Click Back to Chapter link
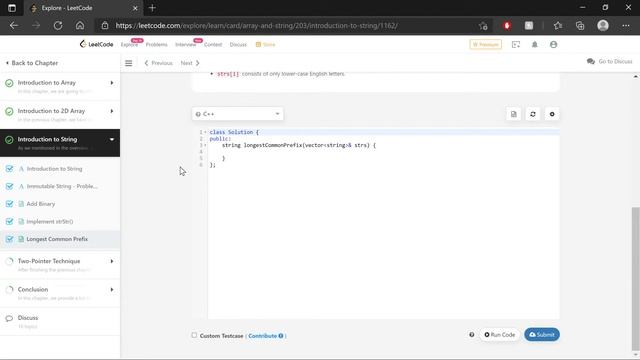This screenshot has width=640, height=360. point(32,63)
